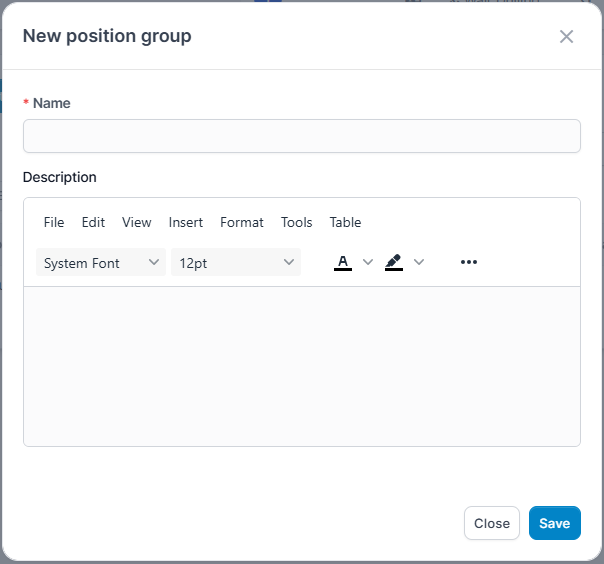Open the File menu in the editor
The width and height of the screenshot is (604, 564).
point(54,222)
